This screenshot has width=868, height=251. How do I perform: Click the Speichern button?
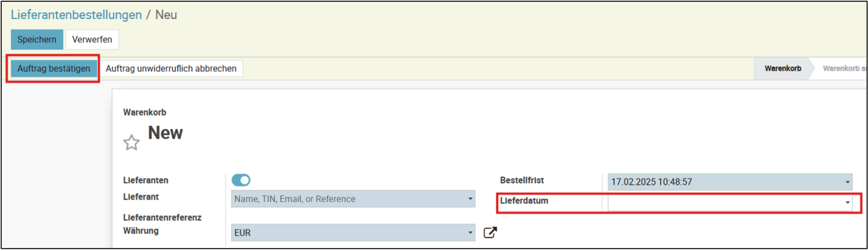pyautogui.click(x=37, y=39)
